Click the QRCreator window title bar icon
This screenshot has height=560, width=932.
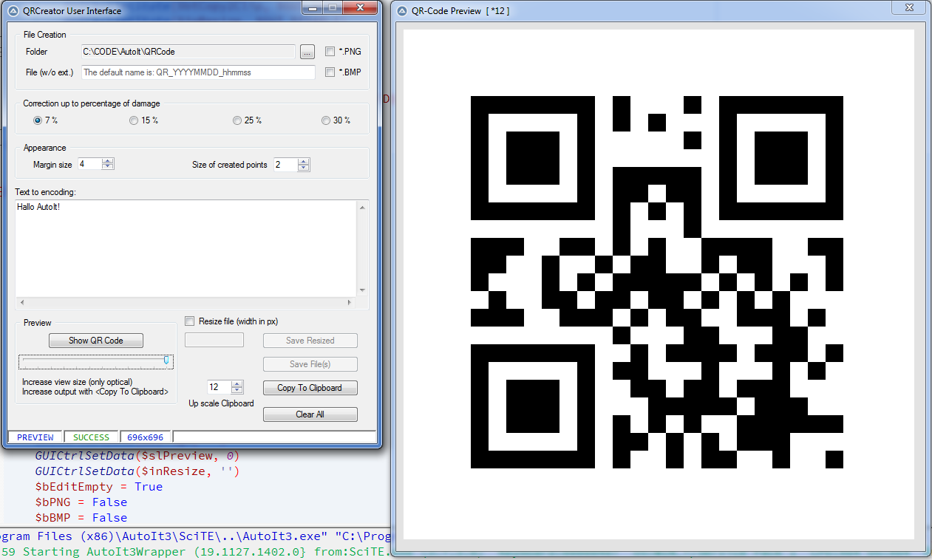(x=10, y=11)
